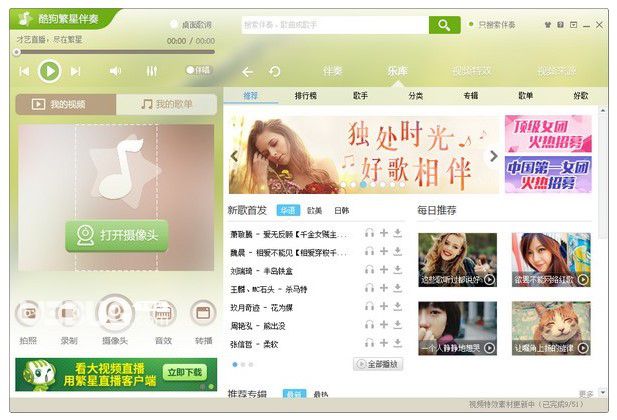
Task: Listen to 魏晨 song via headphone icon
Action: coord(369,251)
